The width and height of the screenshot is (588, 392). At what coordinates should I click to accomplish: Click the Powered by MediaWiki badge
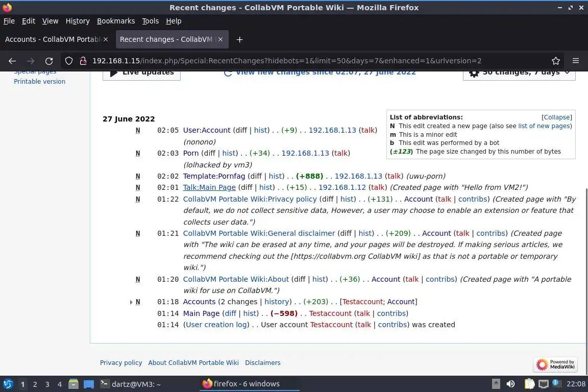pos(555,364)
